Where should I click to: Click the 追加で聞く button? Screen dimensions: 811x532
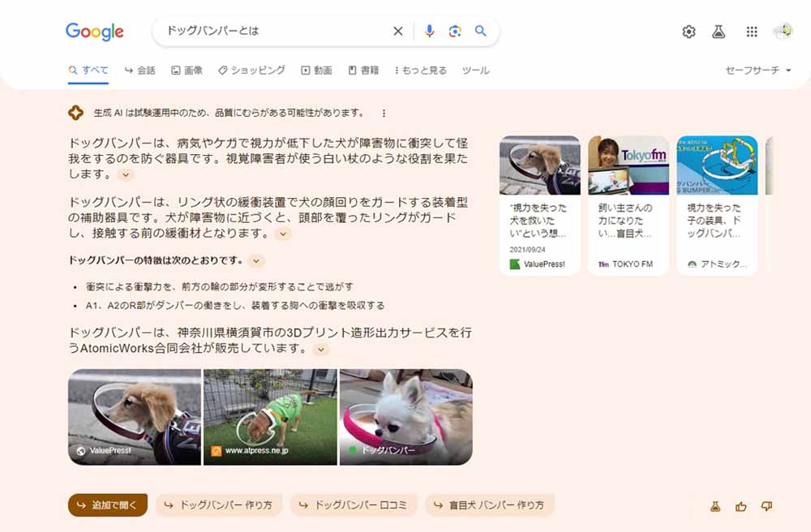click(x=108, y=505)
